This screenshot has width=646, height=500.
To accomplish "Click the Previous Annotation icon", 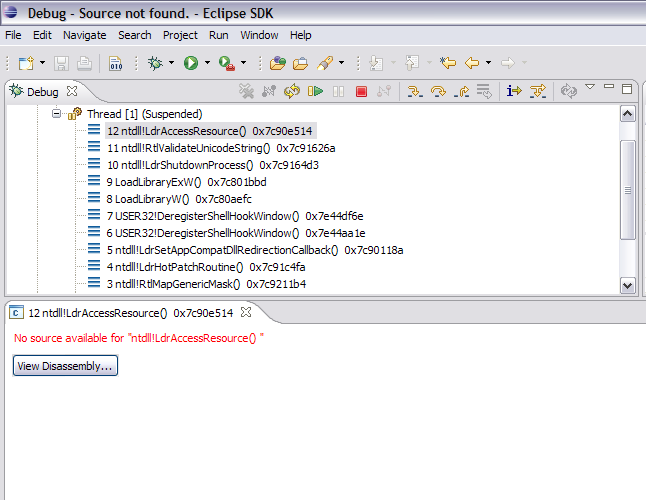I will [412, 63].
